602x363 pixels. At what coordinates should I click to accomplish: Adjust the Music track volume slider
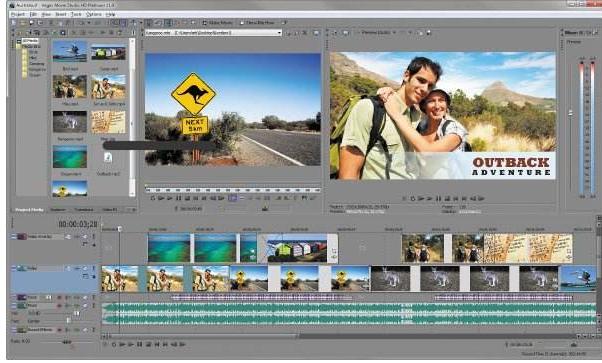click(x=76, y=313)
